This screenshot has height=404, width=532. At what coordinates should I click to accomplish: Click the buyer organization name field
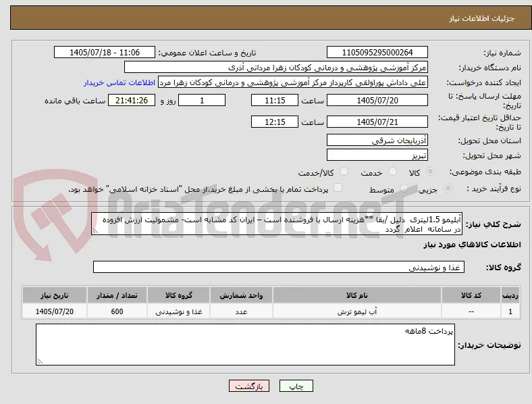(276, 67)
